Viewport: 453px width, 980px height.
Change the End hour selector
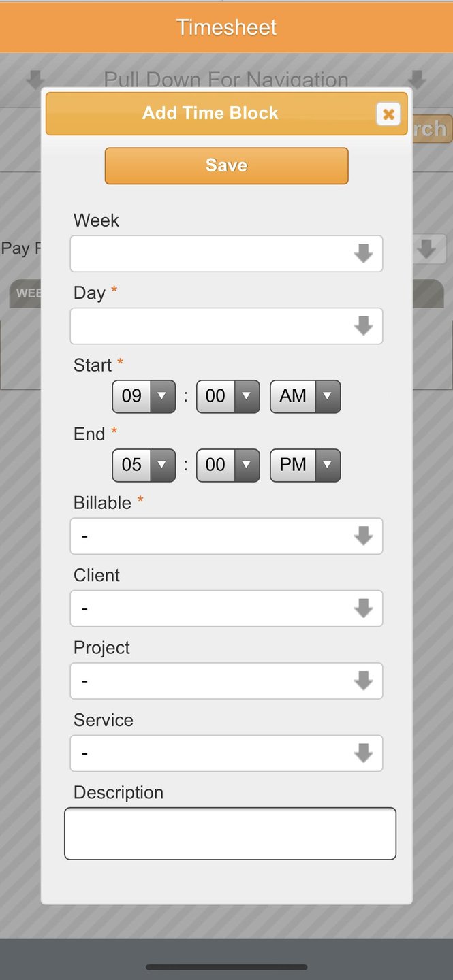coord(144,465)
